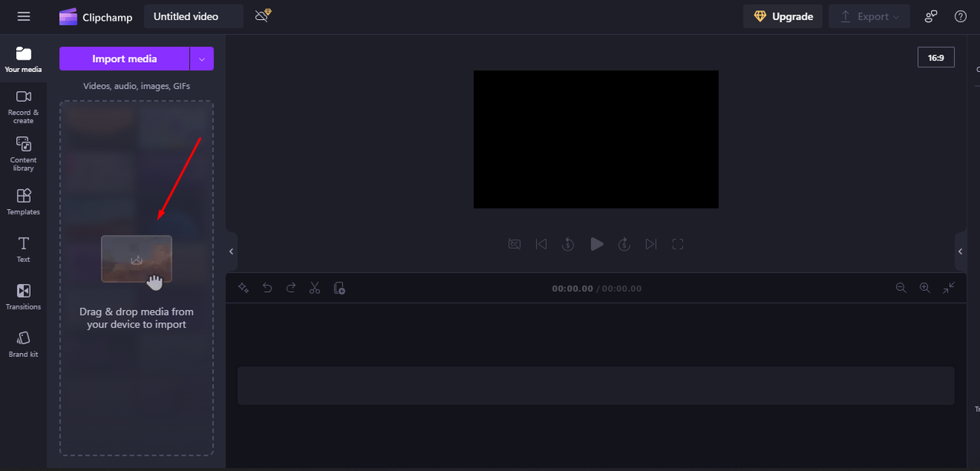The image size is (980, 471).
Task: Open the 16:9 aspect ratio selector
Action: [x=936, y=57]
